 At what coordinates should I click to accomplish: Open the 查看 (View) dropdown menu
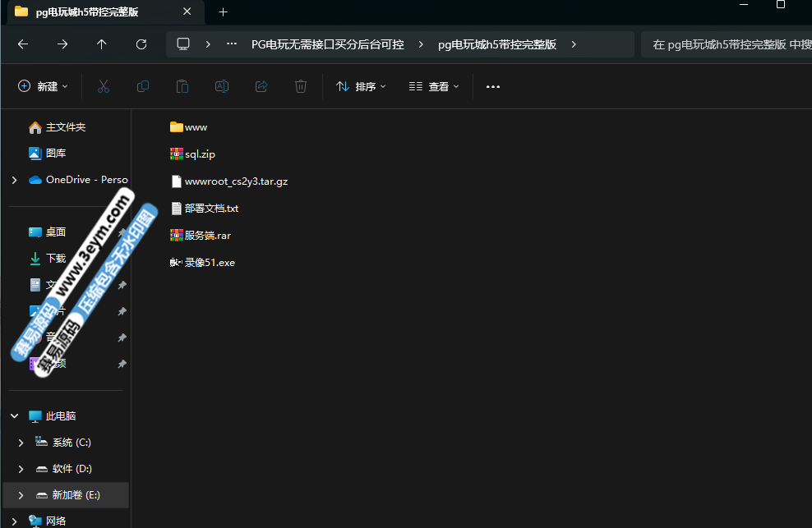click(x=434, y=86)
